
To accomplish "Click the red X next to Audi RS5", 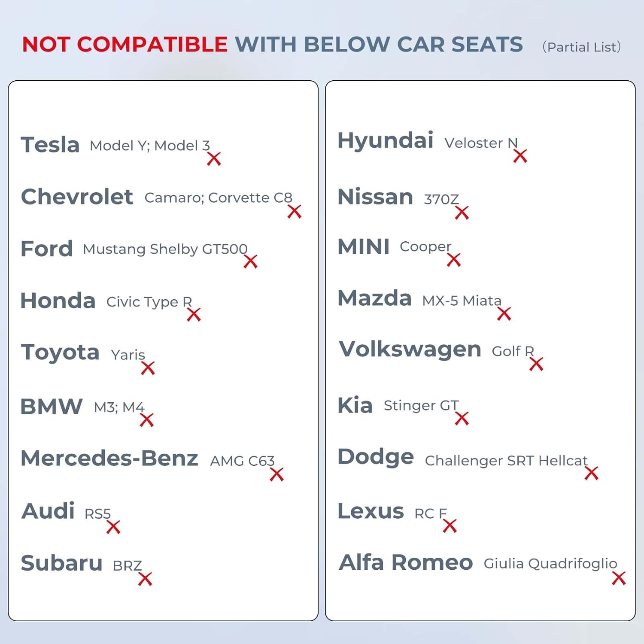I will click(x=113, y=527).
